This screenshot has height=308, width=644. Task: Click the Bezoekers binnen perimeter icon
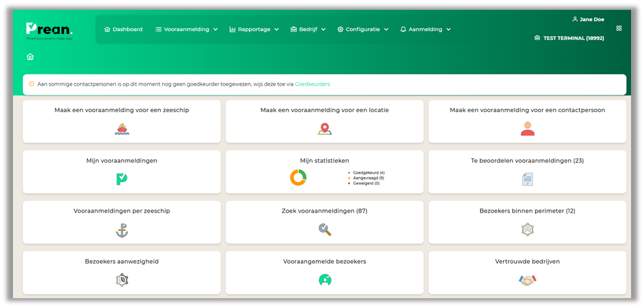point(527,230)
